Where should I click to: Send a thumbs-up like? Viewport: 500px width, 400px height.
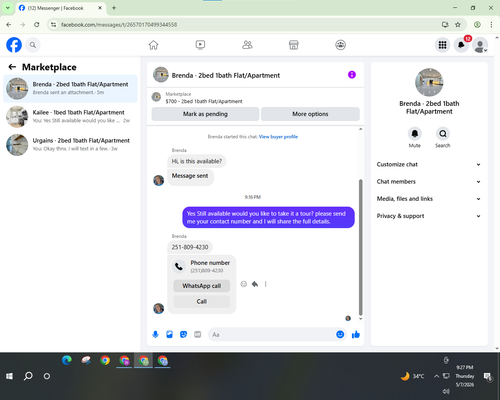pyautogui.click(x=356, y=334)
